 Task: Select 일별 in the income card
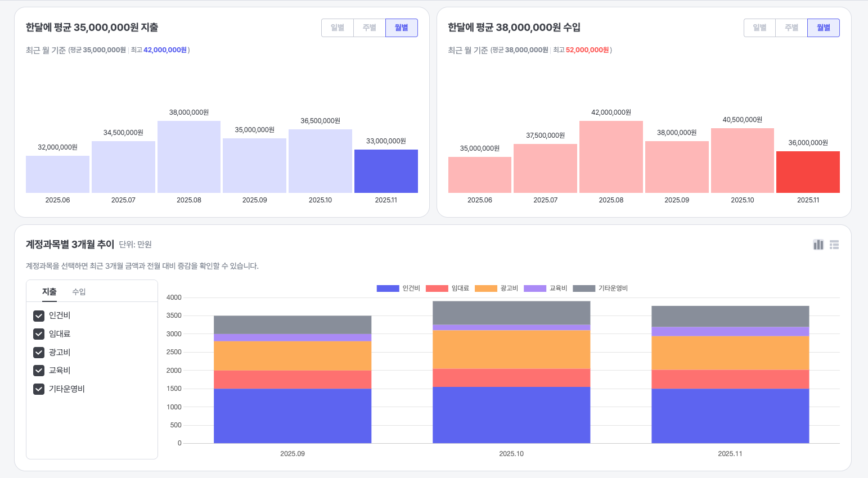[x=759, y=28]
